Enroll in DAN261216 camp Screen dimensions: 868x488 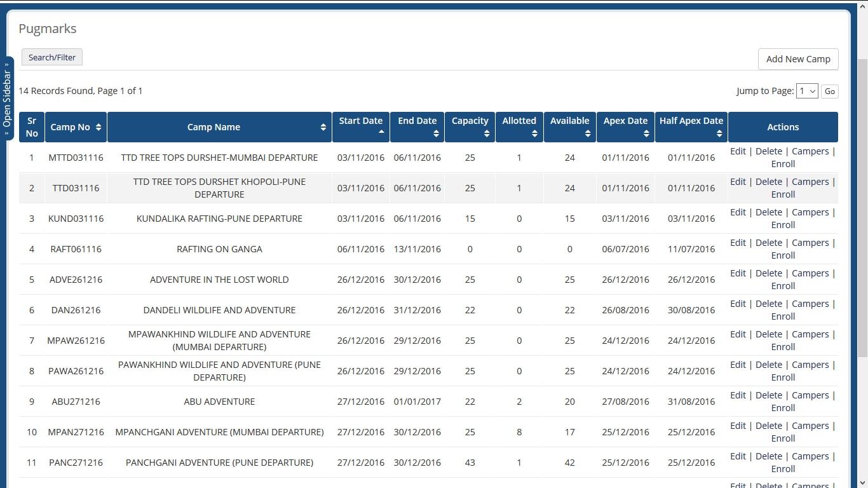783,316
